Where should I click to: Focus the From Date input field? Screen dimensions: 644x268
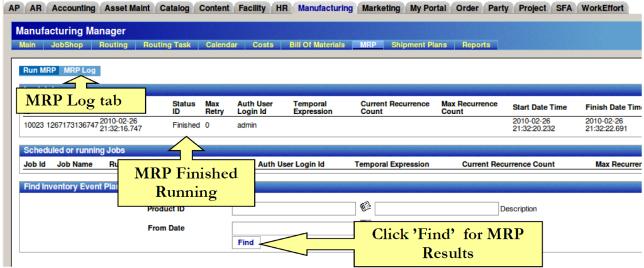(x=293, y=228)
